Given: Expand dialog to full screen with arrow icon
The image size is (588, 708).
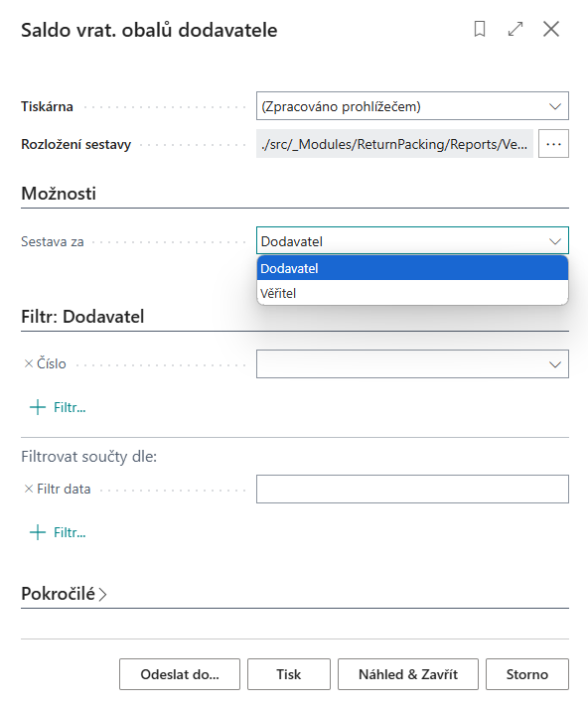Looking at the screenshot, I should (515, 30).
